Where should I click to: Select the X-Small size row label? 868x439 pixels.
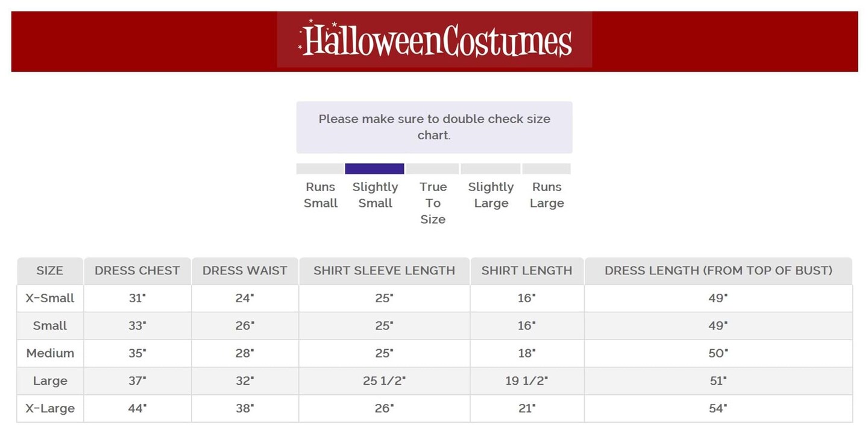coord(50,298)
